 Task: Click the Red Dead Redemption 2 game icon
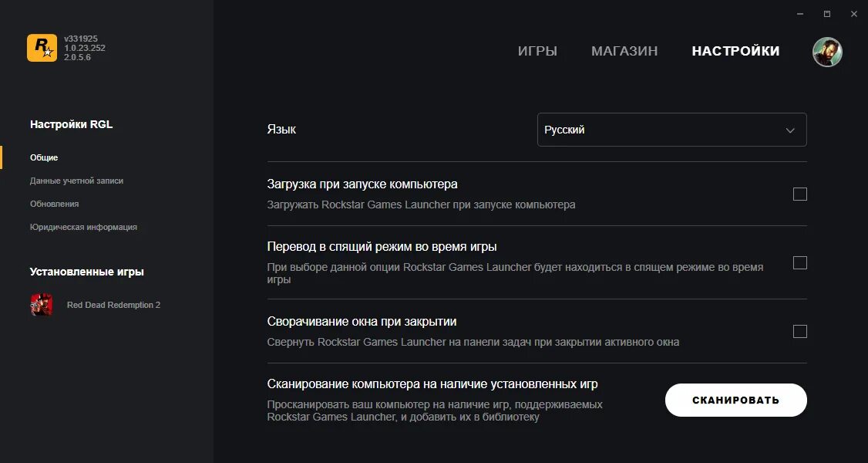[x=42, y=305]
